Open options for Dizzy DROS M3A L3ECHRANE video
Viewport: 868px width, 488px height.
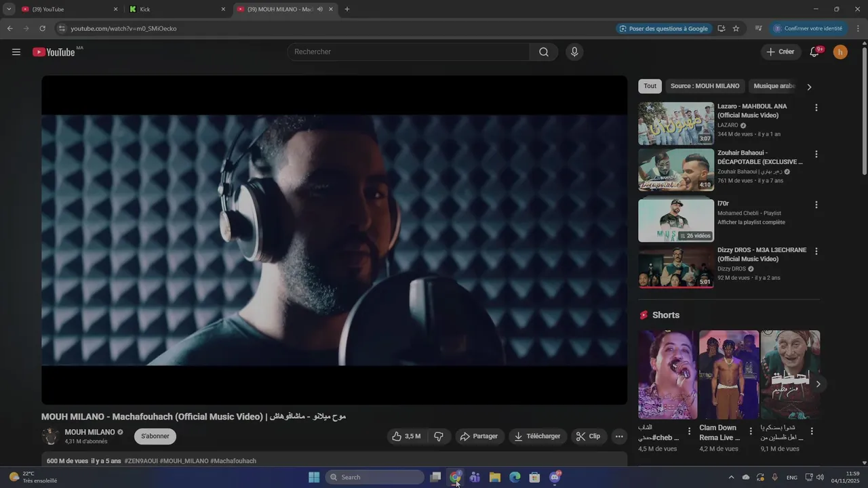[816, 251]
